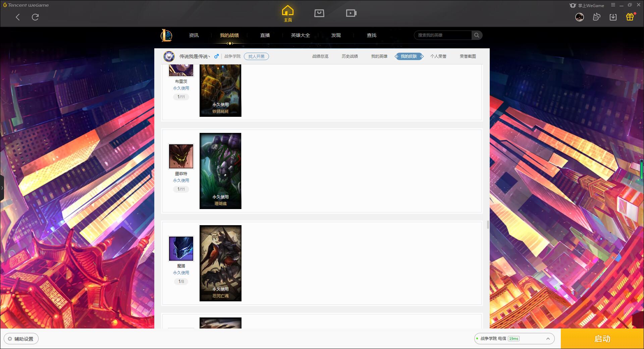Open the 恶咒亡魂 skin card
The image size is (644, 349).
pos(220,263)
